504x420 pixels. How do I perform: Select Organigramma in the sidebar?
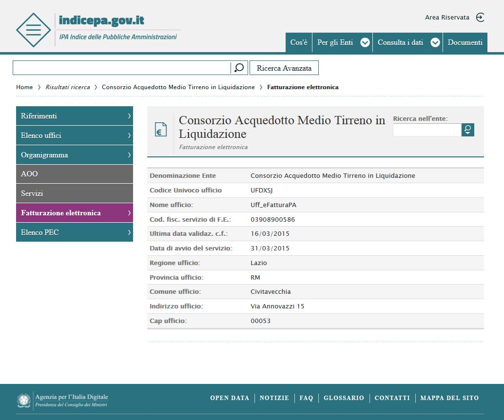click(75, 155)
